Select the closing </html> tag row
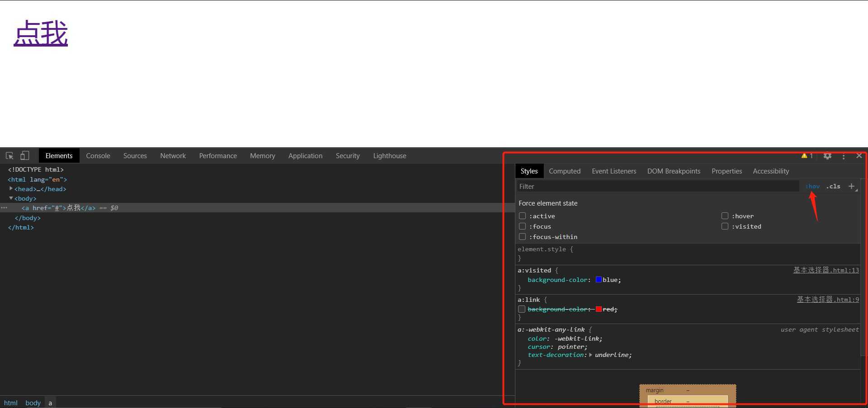Screen dimensions: 868x408 click(21, 227)
